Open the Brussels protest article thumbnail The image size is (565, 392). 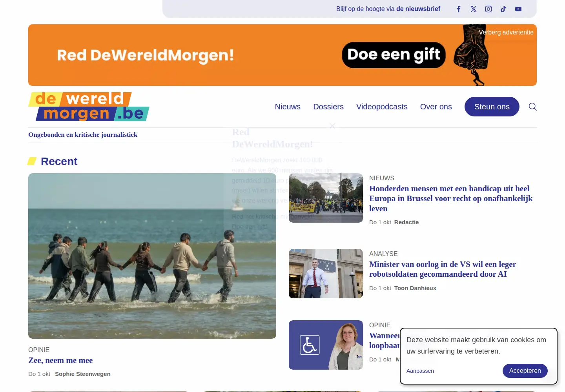point(326,198)
